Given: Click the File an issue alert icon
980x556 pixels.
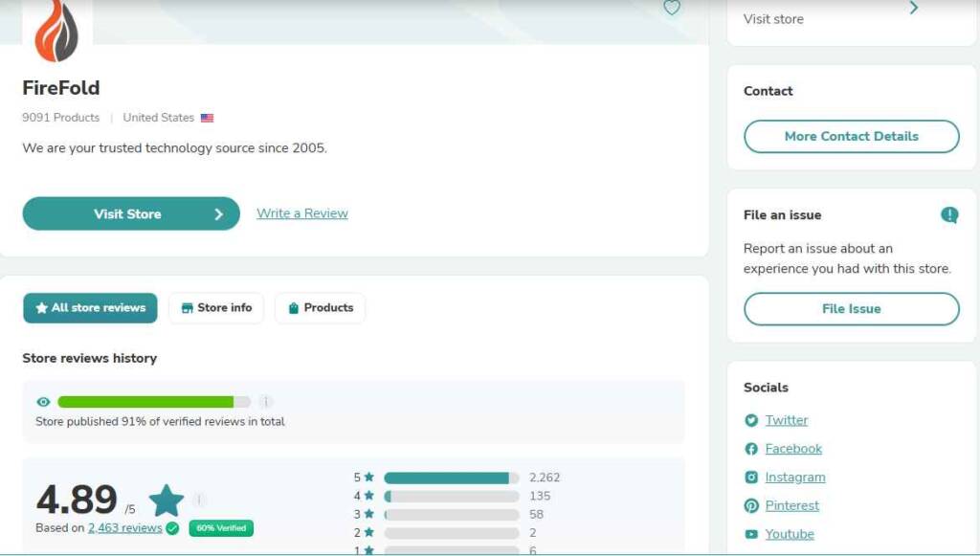Looking at the screenshot, I should 948,215.
